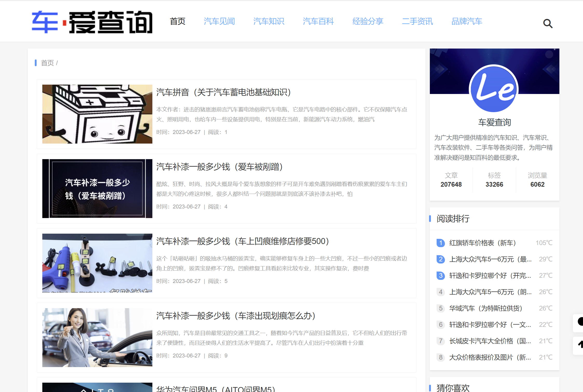Open article 汽车补漆一般多少钱（车上凹痕维修店修要500）
Screen dimensions: 583x392
(243, 241)
